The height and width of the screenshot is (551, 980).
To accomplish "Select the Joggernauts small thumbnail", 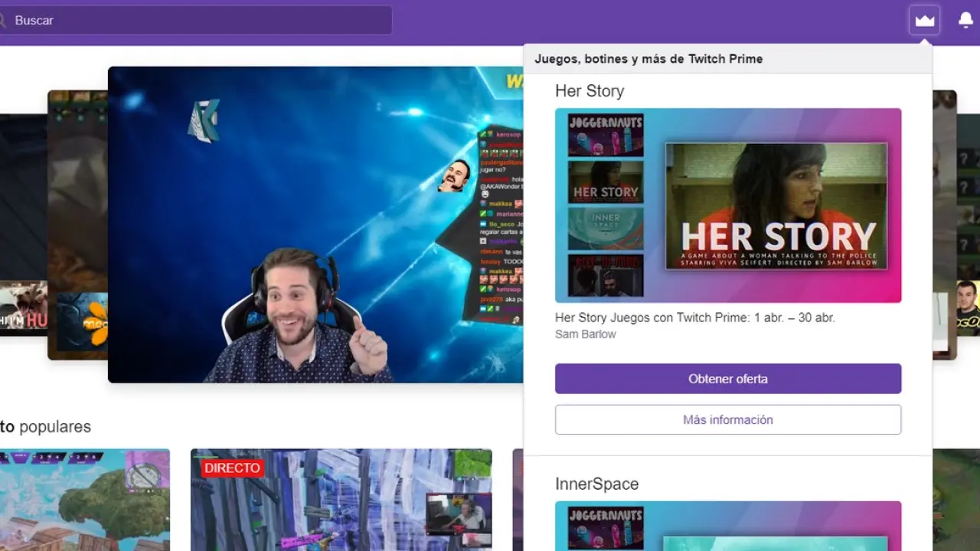I will tap(606, 135).
